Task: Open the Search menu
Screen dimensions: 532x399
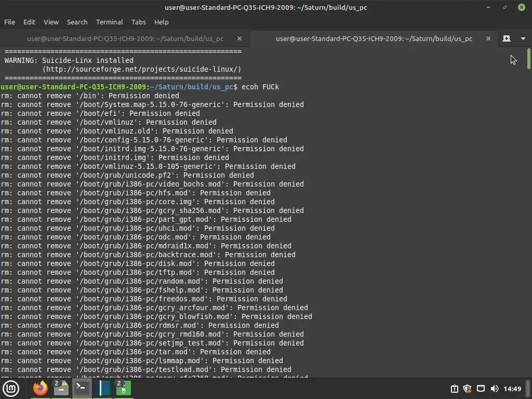Action: pyautogui.click(x=77, y=22)
